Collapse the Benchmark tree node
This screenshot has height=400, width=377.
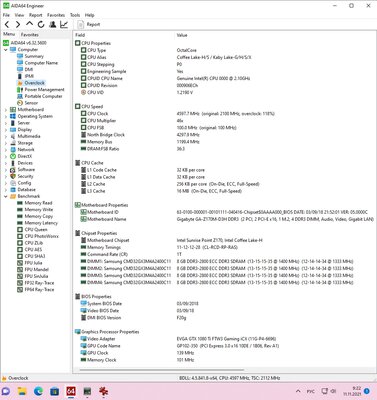(5, 196)
